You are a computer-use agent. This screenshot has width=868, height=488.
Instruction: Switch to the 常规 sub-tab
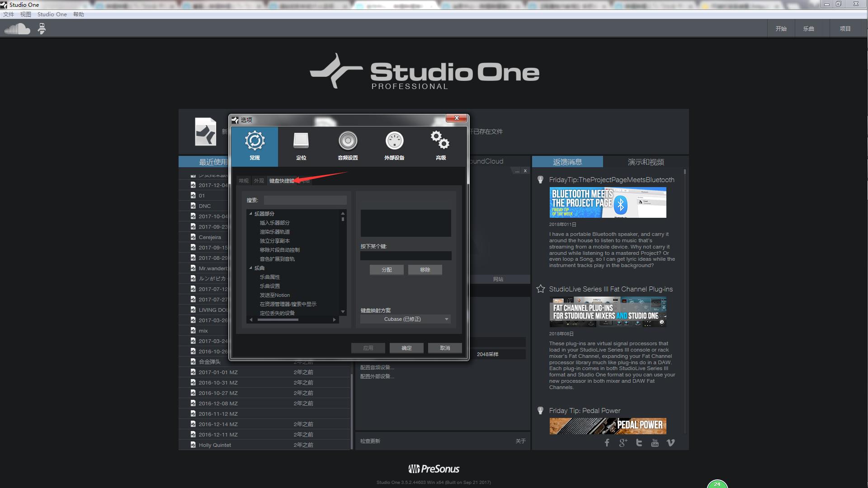click(244, 180)
